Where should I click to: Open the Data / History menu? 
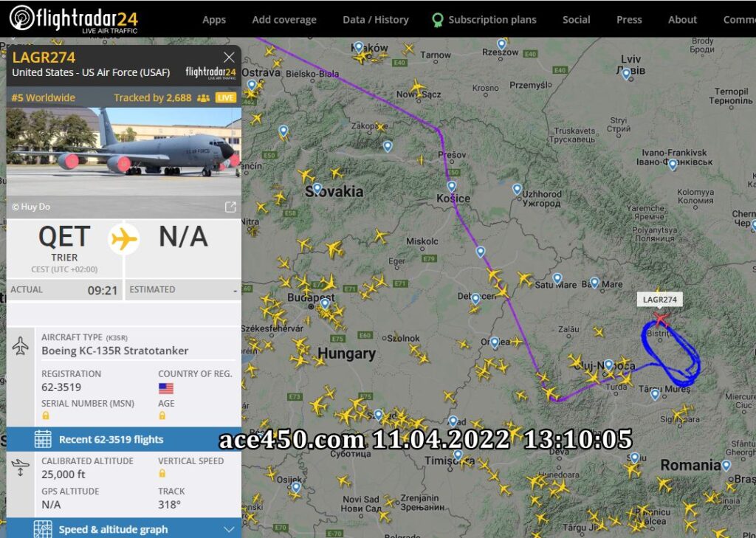click(376, 20)
